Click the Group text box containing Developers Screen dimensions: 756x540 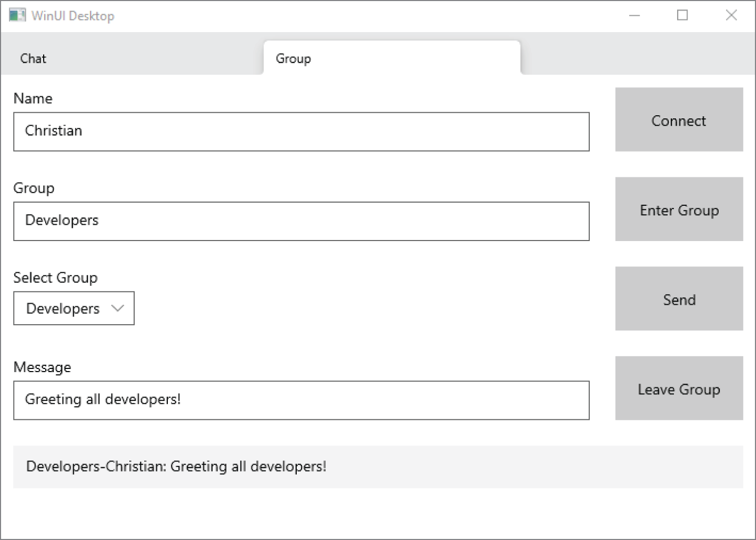[x=301, y=221]
